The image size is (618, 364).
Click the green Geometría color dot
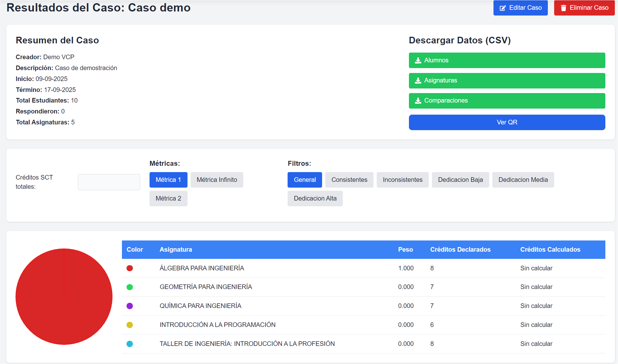click(130, 287)
